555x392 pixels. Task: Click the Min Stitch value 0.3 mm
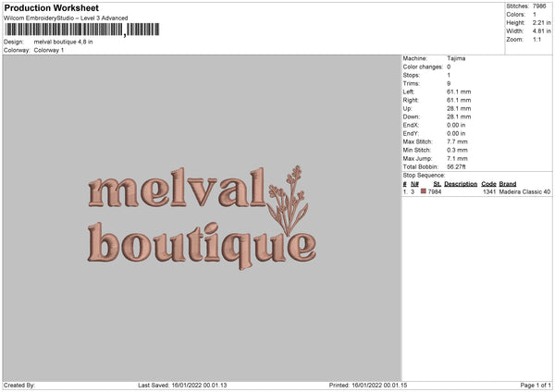[457, 150]
